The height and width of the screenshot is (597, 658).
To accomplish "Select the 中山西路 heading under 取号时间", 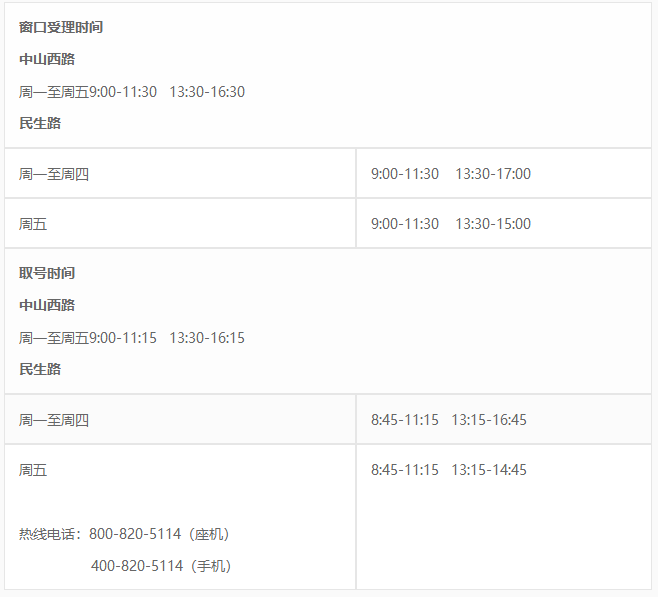I will click(x=47, y=305).
